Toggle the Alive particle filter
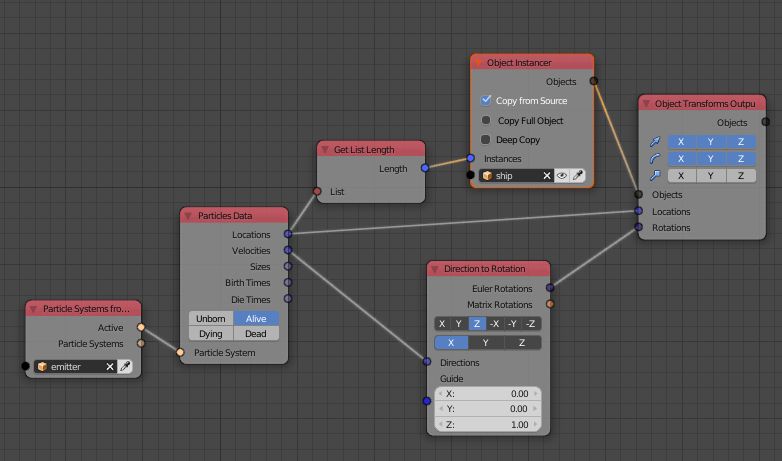Screen dimensions: 782x461 tap(256, 318)
